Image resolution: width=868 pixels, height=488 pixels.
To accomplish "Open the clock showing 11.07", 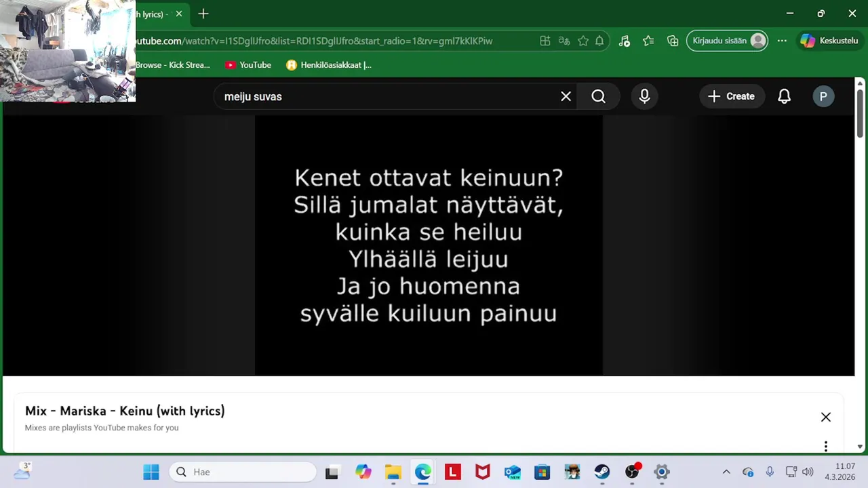I will (840, 472).
